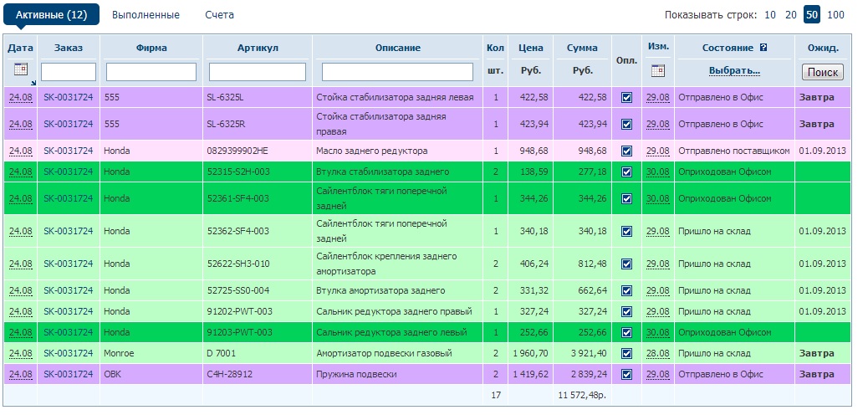Click help icon beside Состояние header

click(763, 48)
